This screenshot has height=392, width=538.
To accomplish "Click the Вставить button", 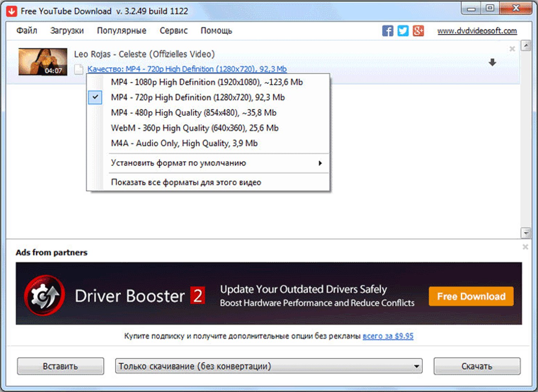I will pyautogui.click(x=60, y=366).
